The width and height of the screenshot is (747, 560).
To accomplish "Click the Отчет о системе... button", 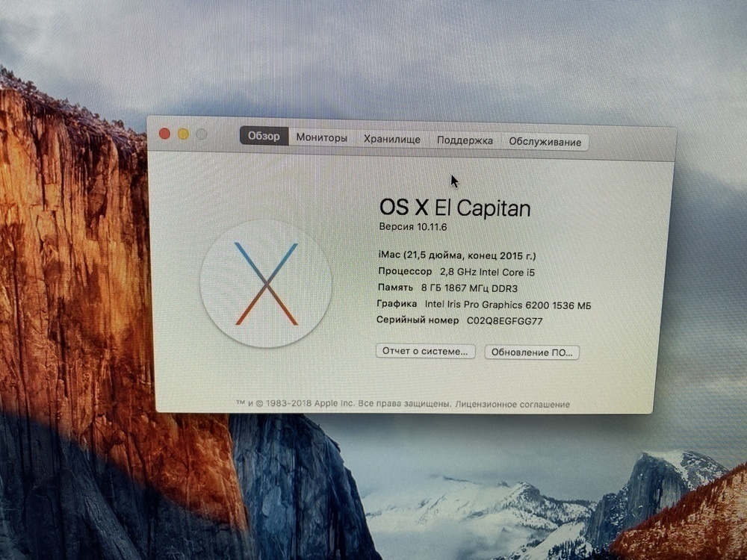I will [426, 352].
